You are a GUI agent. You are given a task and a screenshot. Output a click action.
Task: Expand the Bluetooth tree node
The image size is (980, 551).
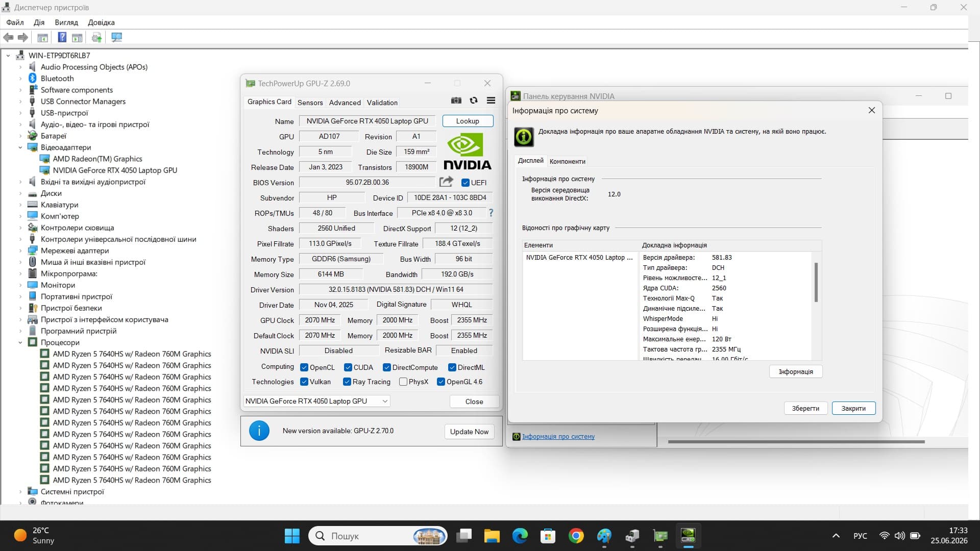(x=20, y=79)
